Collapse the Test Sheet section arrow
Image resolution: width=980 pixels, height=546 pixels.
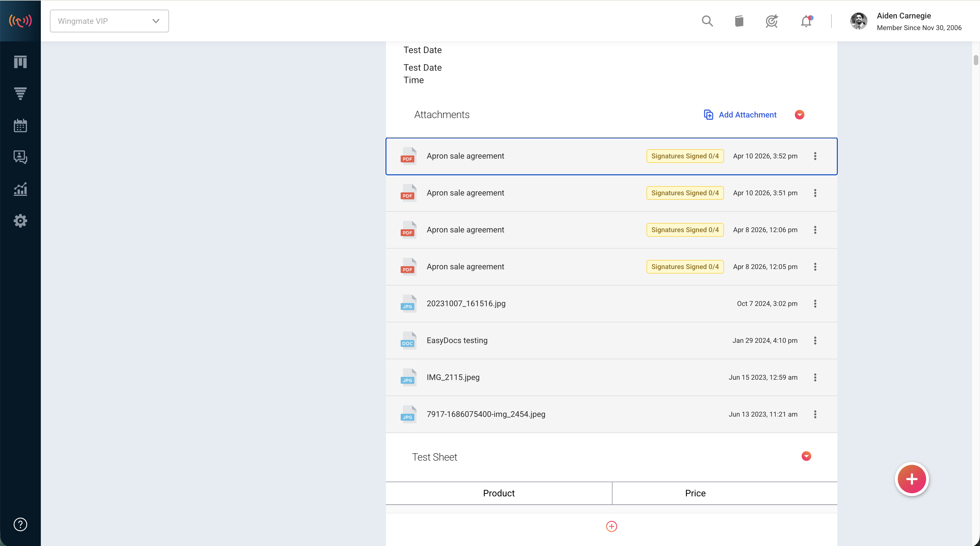pos(806,456)
